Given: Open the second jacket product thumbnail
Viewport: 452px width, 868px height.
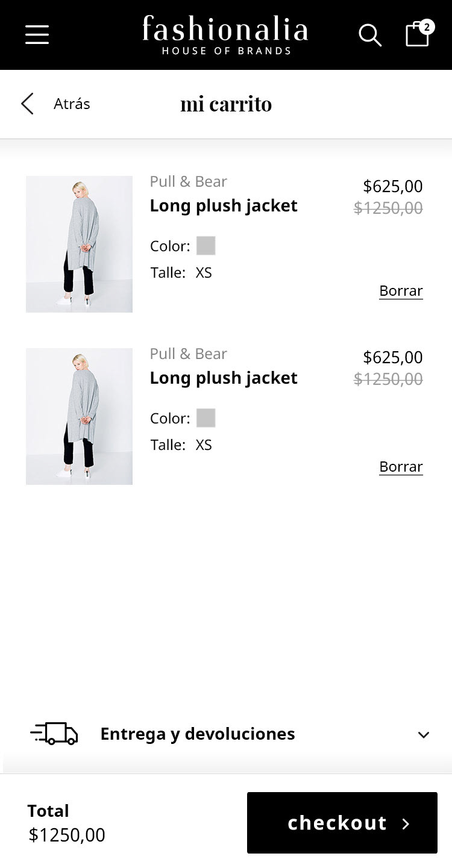Looking at the screenshot, I should (x=79, y=416).
